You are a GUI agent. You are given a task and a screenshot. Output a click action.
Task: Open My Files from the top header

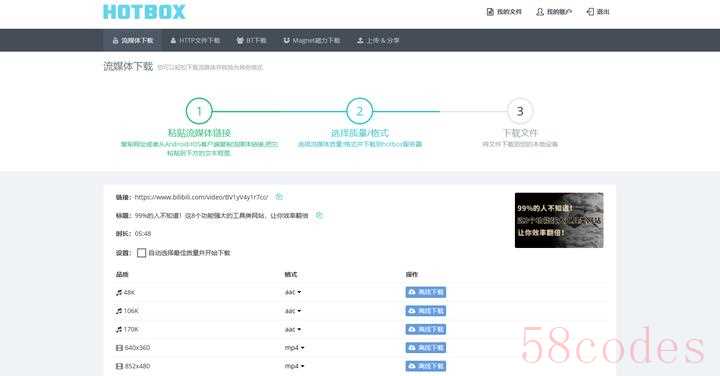(504, 12)
